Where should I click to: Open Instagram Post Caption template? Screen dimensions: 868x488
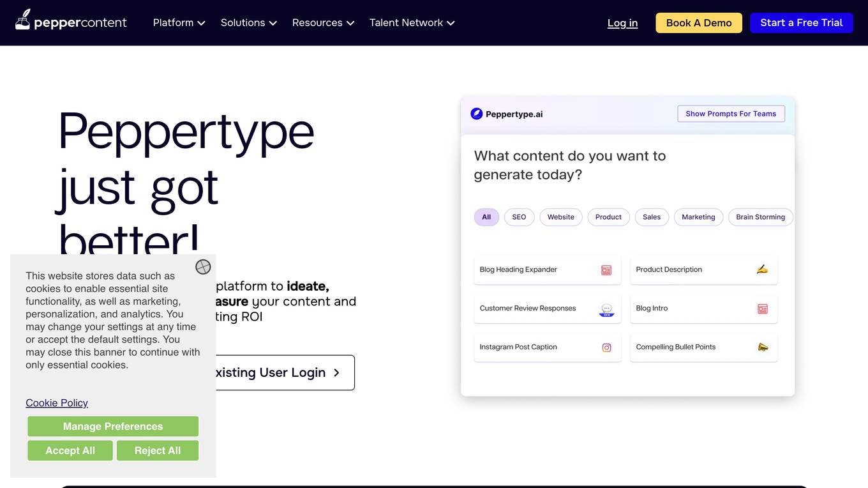tap(548, 348)
